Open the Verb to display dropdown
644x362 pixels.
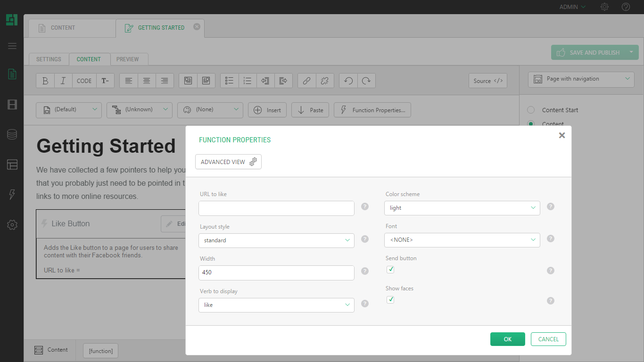[276, 305]
